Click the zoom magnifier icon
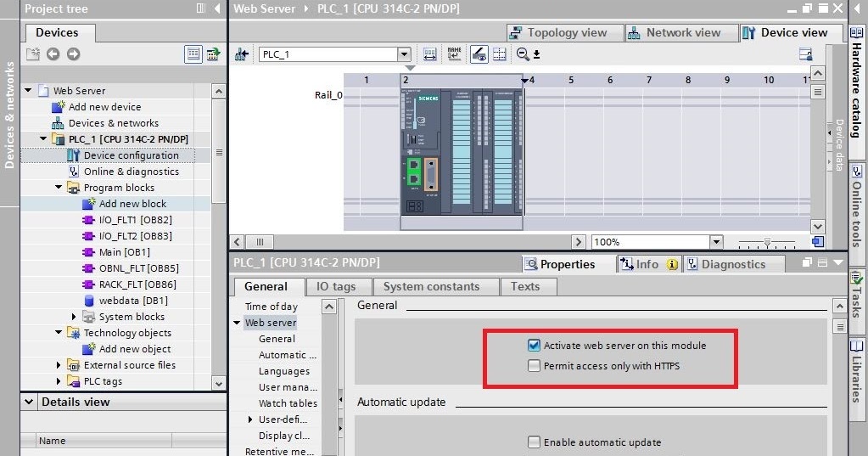This screenshot has height=456, width=868. [x=523, y=54]
